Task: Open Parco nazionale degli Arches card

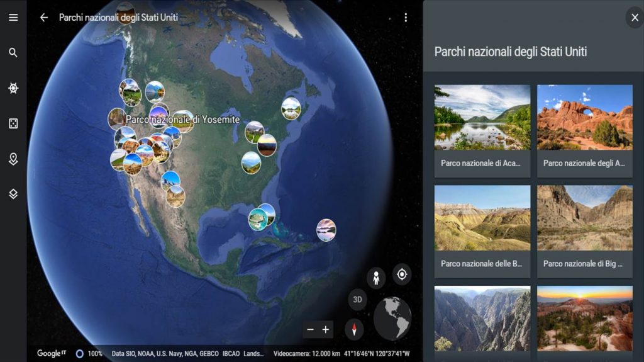Action: tap(585, 131)
